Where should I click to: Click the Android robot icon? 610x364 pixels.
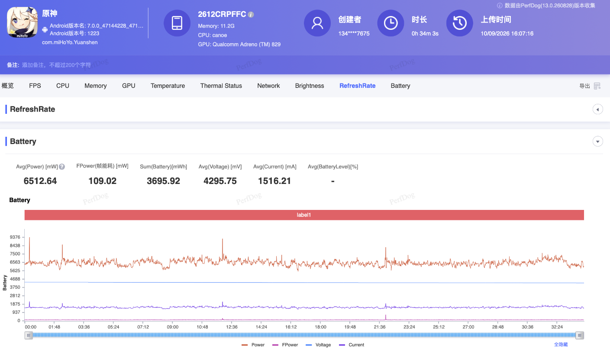[x=45, y=29]
